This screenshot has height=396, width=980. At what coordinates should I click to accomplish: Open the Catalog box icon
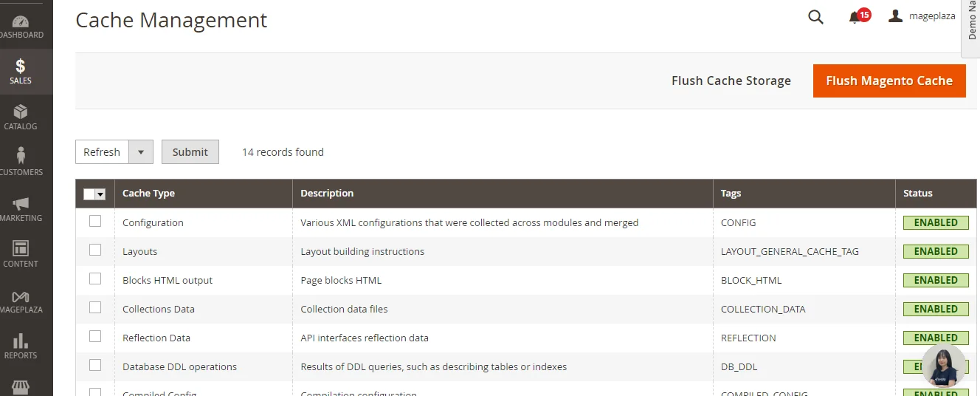click(21, 117)
